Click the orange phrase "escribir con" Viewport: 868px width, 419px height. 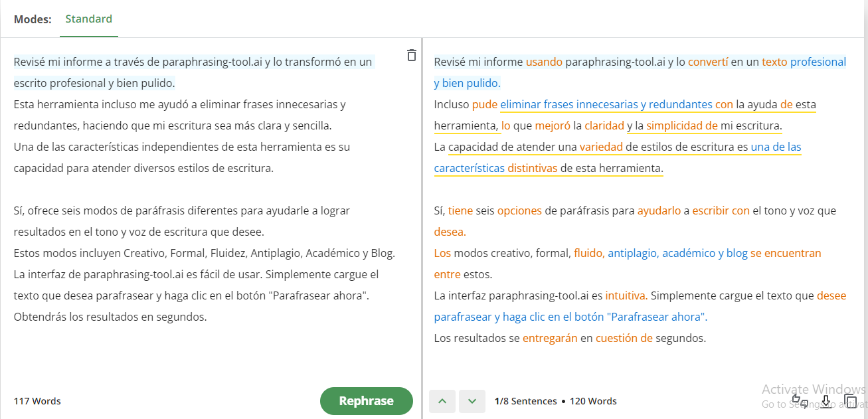(721, 210)
